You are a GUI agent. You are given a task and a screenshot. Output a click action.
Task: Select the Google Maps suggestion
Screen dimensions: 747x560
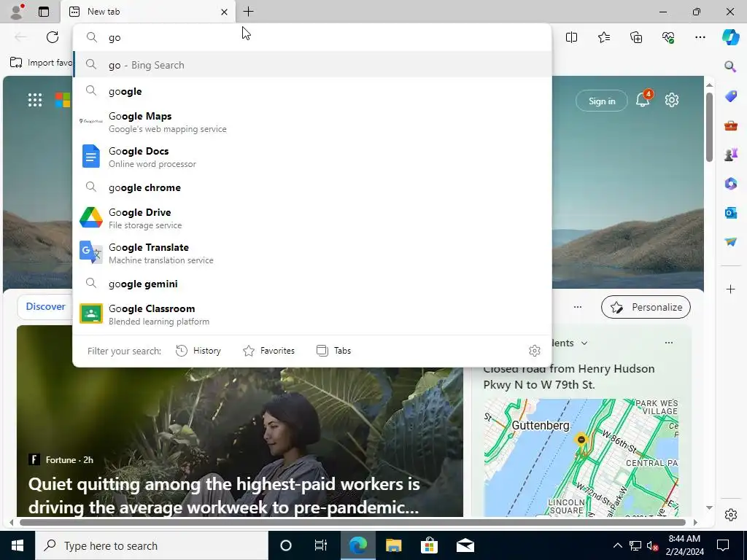[312, 122]
